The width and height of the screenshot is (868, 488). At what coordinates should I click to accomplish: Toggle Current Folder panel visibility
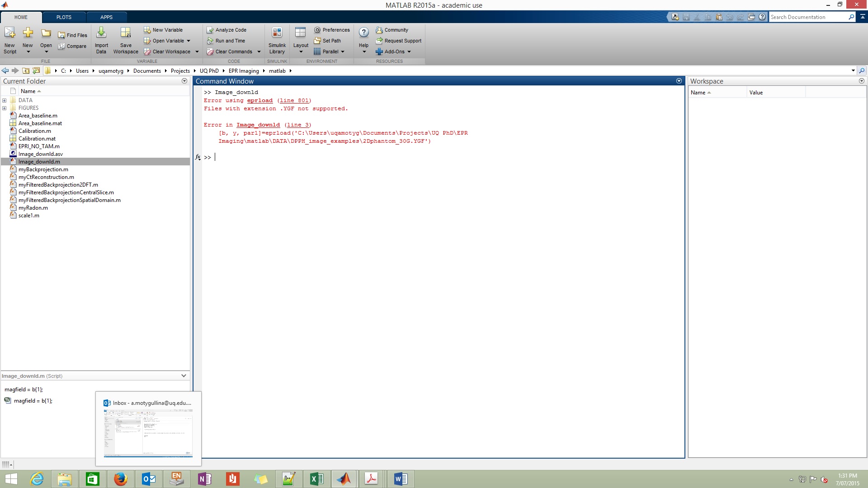click(x=184, y=81)
